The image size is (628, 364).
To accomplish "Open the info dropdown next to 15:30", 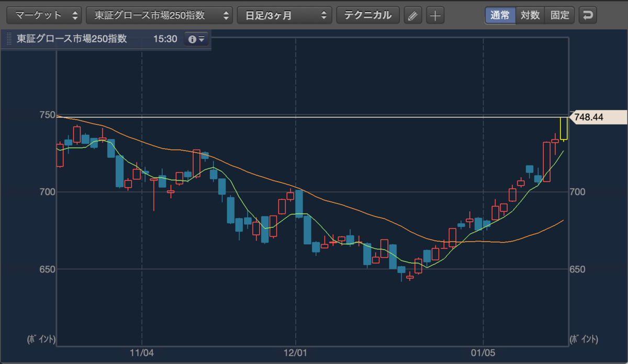I will (196, 39).
